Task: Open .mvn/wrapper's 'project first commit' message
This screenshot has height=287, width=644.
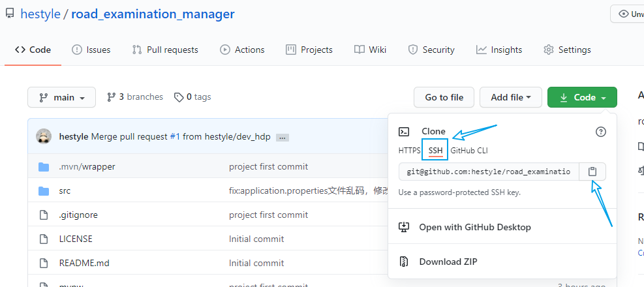Action: tap(269, 166)
